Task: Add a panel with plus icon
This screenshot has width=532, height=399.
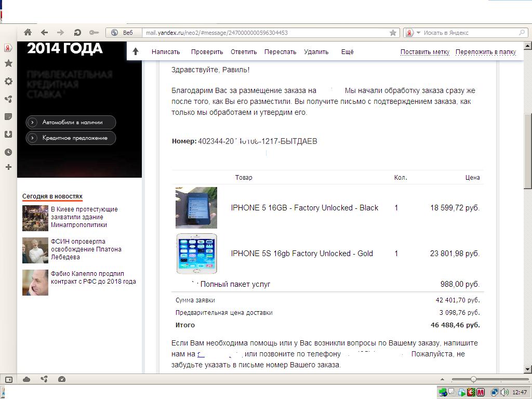Action: [8, 167]
